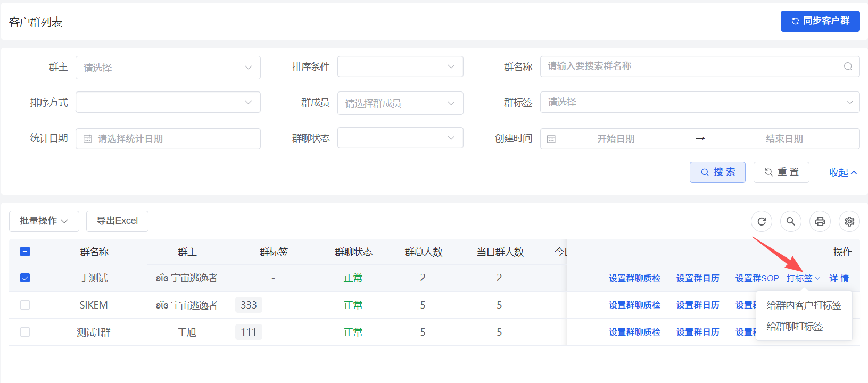Click the 111 tag in 测试1群 row
Viewport: 868px width, 383px height.
click(249, 332)
